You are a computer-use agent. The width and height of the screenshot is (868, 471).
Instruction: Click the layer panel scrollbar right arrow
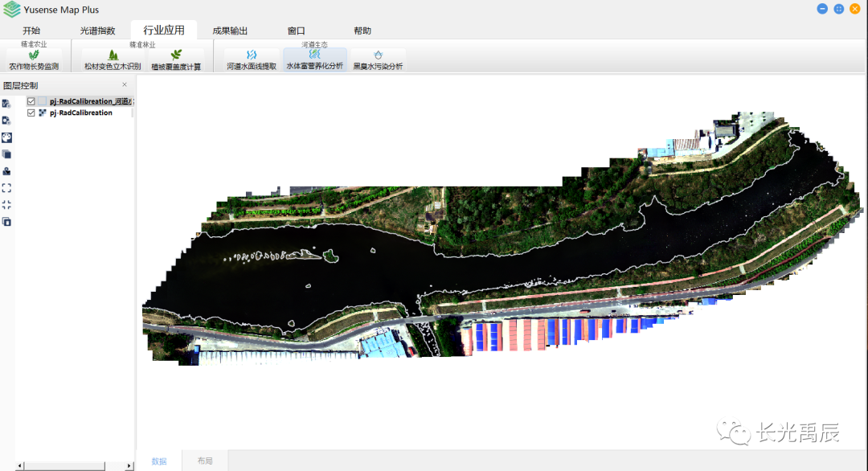(129, 466)
